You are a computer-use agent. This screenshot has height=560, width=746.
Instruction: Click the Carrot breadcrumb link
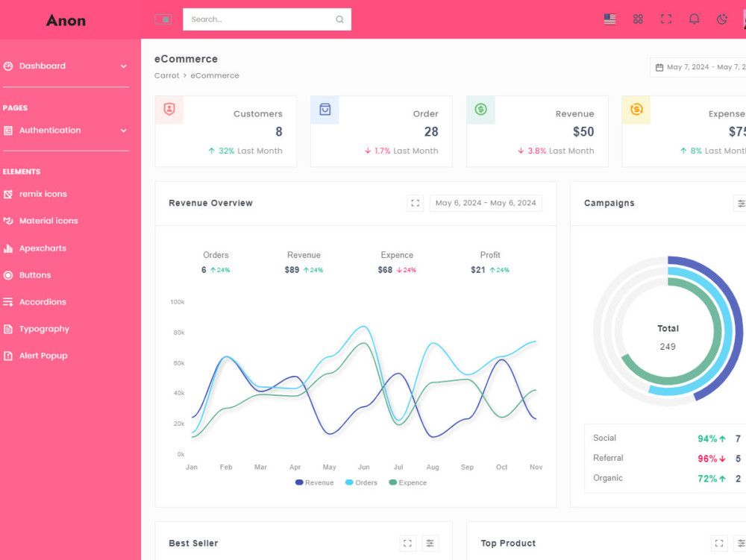click(x=166, y=75)
